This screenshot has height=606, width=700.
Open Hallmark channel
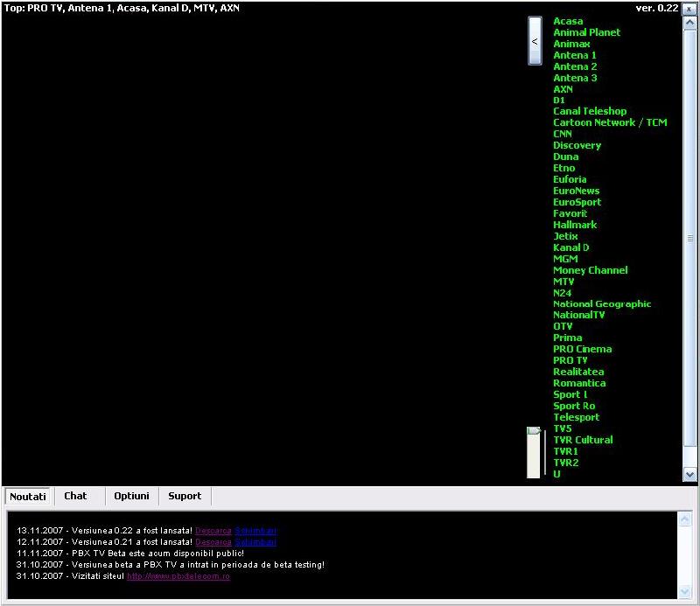[575, 225]
